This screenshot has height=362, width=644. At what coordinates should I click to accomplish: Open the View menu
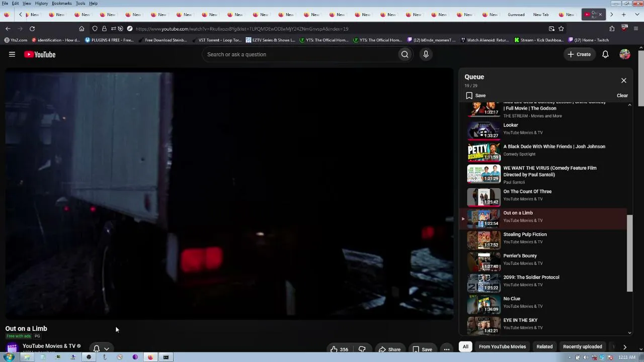point(27,4)
